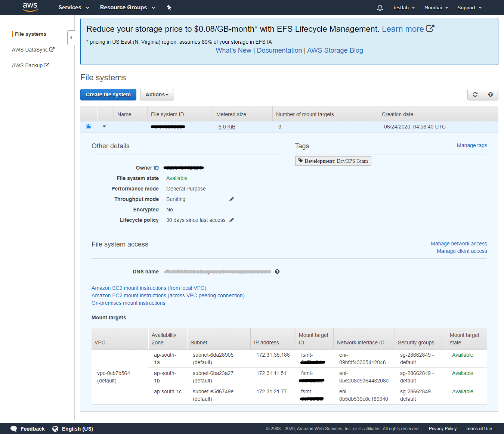Select the file system radio button
The image size is (504, 434).
pos(88,127)
